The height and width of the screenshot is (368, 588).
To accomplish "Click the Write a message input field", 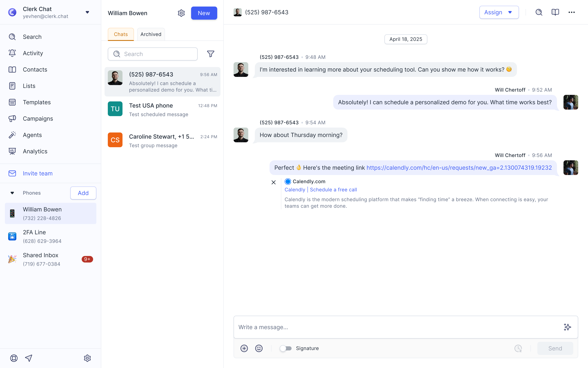I will (399, 327).
